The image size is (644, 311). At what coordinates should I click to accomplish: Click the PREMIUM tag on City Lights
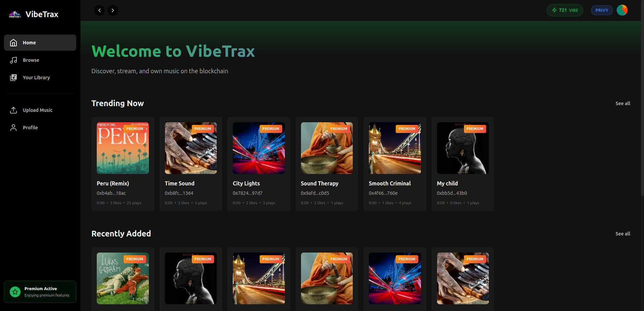pyautogui.click(x=271, y=129)
